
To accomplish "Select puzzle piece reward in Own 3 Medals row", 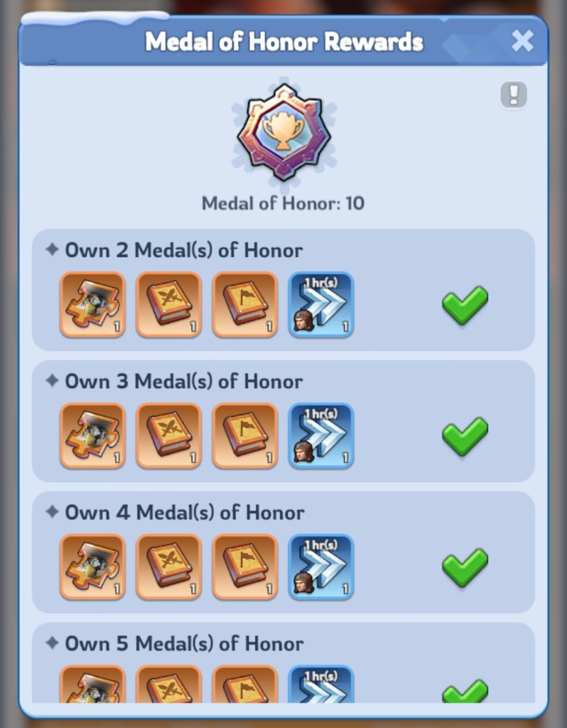I will click(92, 436).
